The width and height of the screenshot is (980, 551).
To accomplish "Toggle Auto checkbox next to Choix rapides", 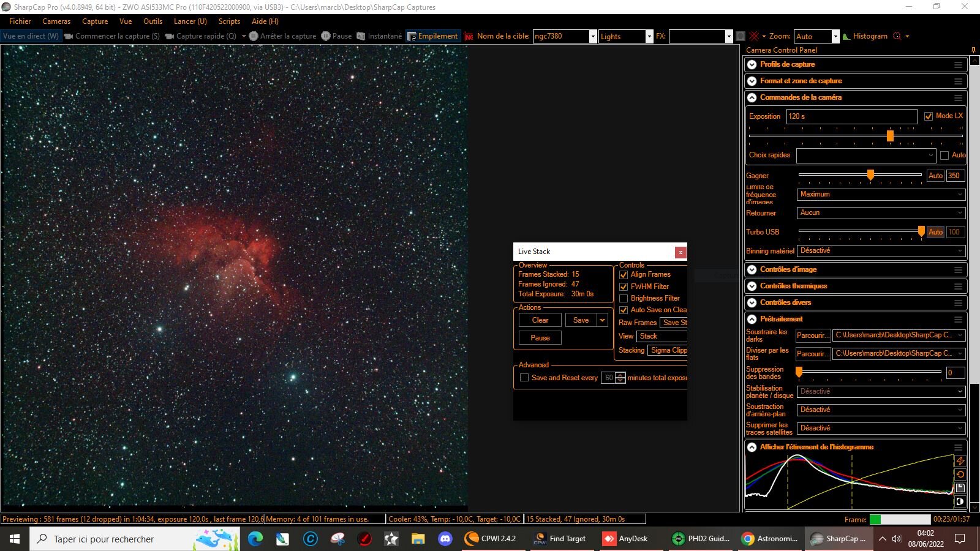I will (944, 156).
